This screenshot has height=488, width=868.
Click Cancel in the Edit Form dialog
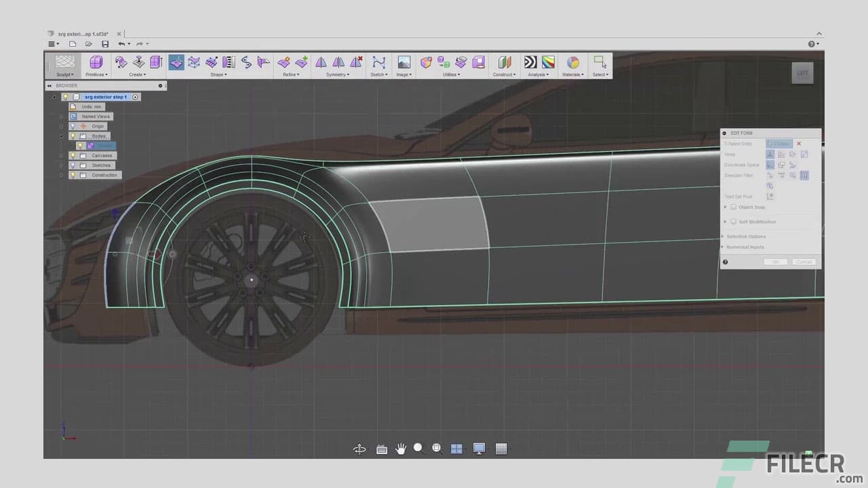coord(804,262)
